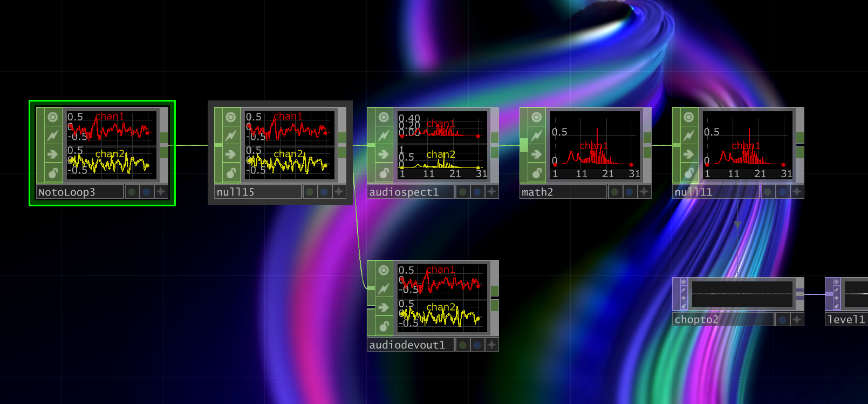
Task: Toggle viewer active flag on null15
Action: coord(231,117)
